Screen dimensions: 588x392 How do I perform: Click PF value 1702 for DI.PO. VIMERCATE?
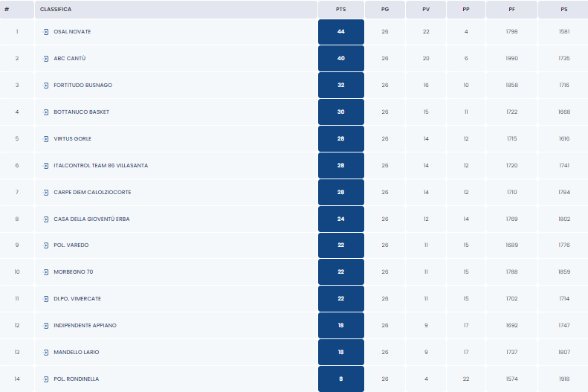[x=512, y=298]
